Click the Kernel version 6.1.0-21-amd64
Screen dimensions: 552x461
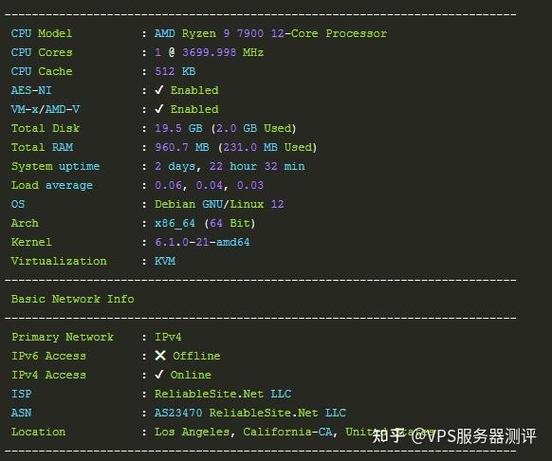click(x=202, y=242)
